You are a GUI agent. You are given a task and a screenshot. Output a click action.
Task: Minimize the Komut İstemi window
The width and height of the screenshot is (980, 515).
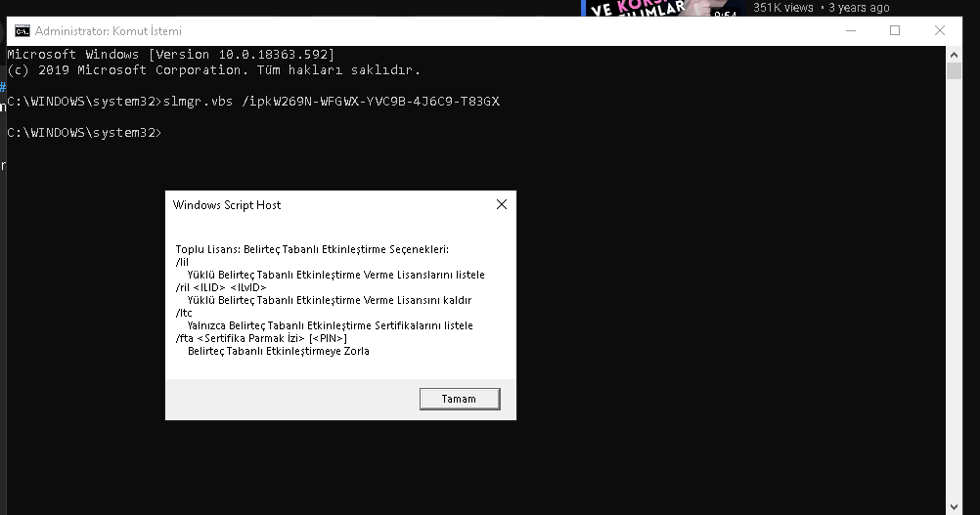tap(851, 30)
